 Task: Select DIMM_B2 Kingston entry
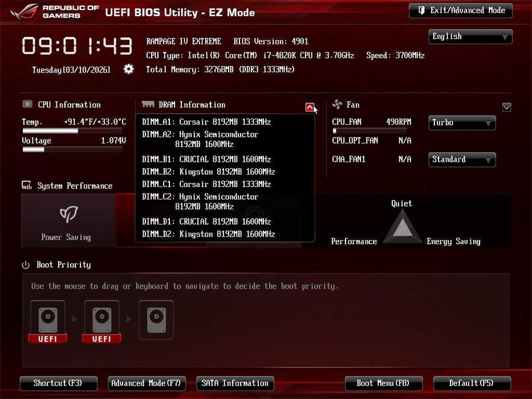(209, 172)
